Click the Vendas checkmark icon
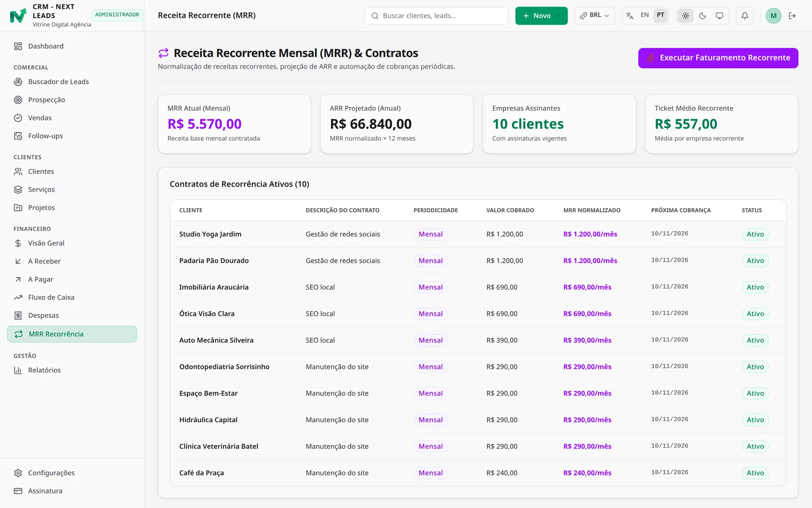Screen dimensions: 812x508 click(x=18, y=118)
